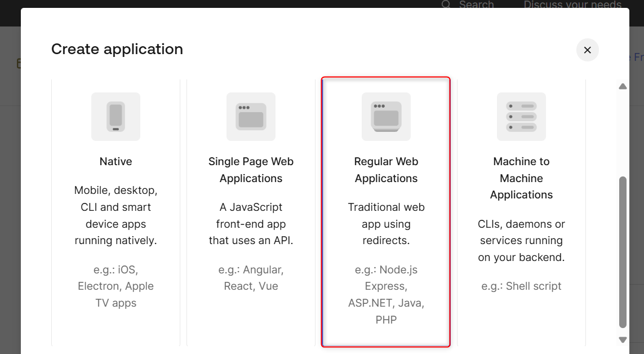The width and height of the screenshot is (644, 354).
Task: Open the Discuss your needs link
Action: [572, 5]
